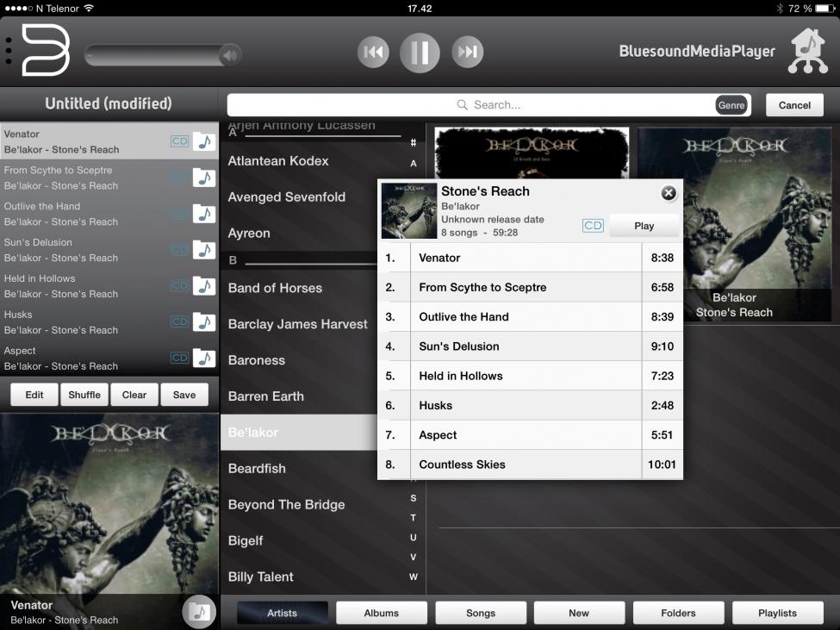Open the music note icon for Venator
Viewport: 840px width, 630px height.
pos(204,142)
